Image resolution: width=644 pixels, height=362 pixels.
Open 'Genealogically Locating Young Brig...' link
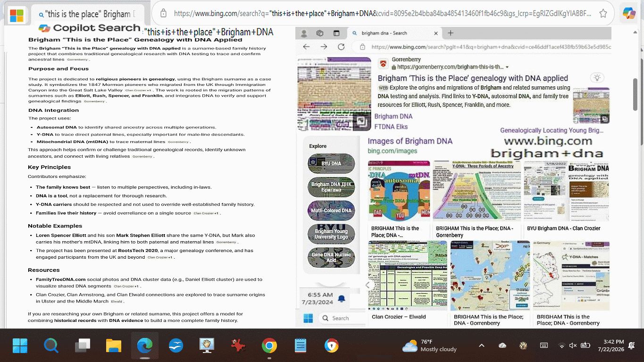[x=552, y=130]
